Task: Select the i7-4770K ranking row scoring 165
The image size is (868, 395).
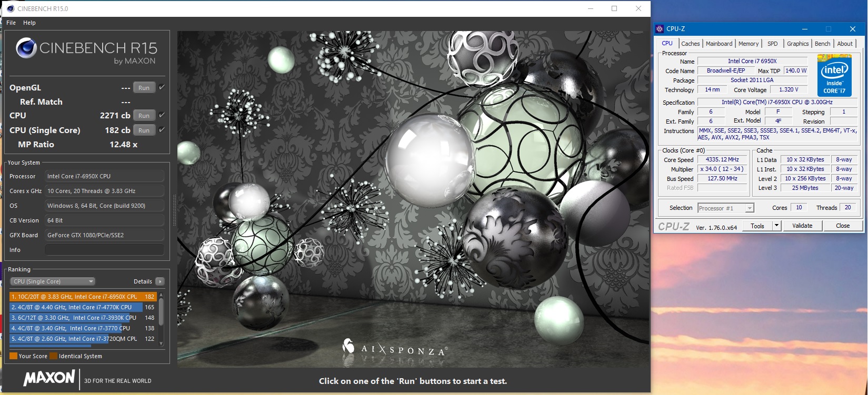Action: point(83,307)
